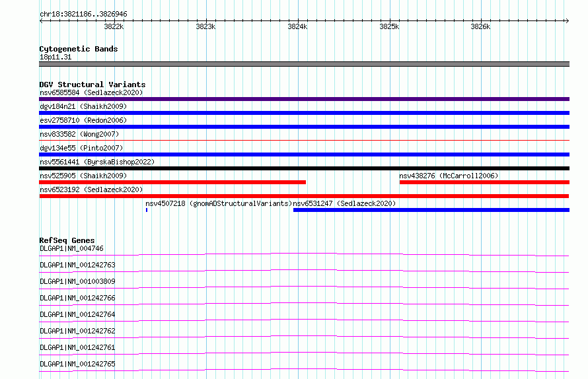This screenshot has height=379, width=588.
Task: Open the DLGAP1|NM_001242764 transcript
Action: coord(77,314)
